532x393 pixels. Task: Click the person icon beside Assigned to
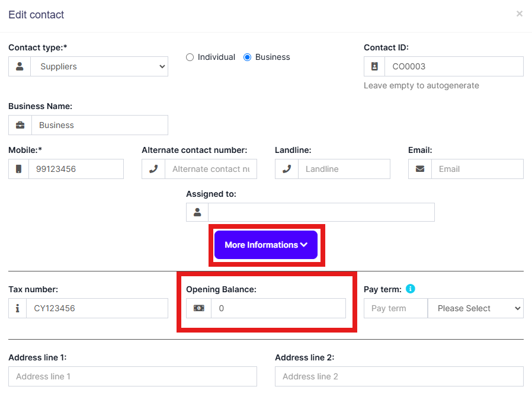pyautogui.click(x=197, y=212)
